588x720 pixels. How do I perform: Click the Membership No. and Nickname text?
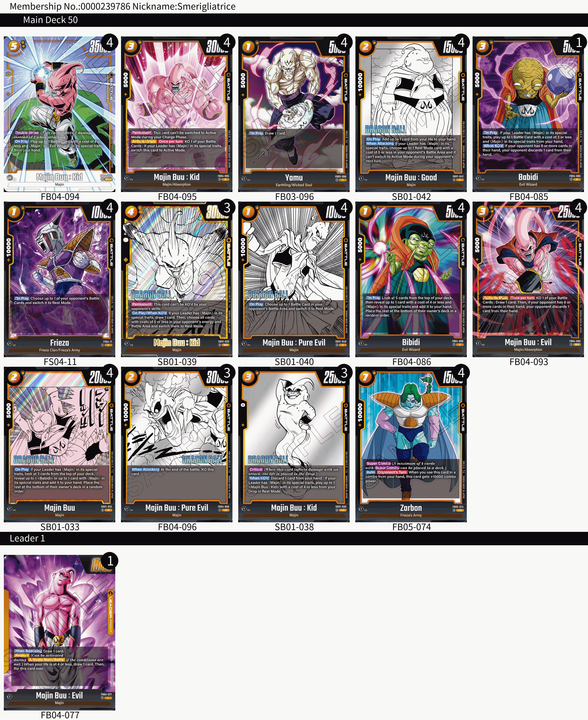point(123,7)
